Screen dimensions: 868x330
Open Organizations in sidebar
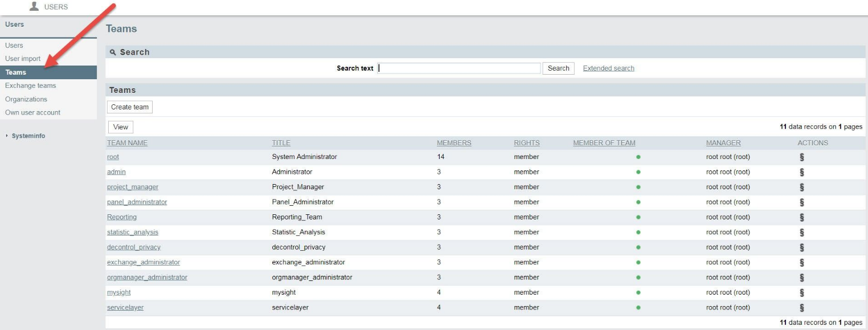tap(26, 99)
